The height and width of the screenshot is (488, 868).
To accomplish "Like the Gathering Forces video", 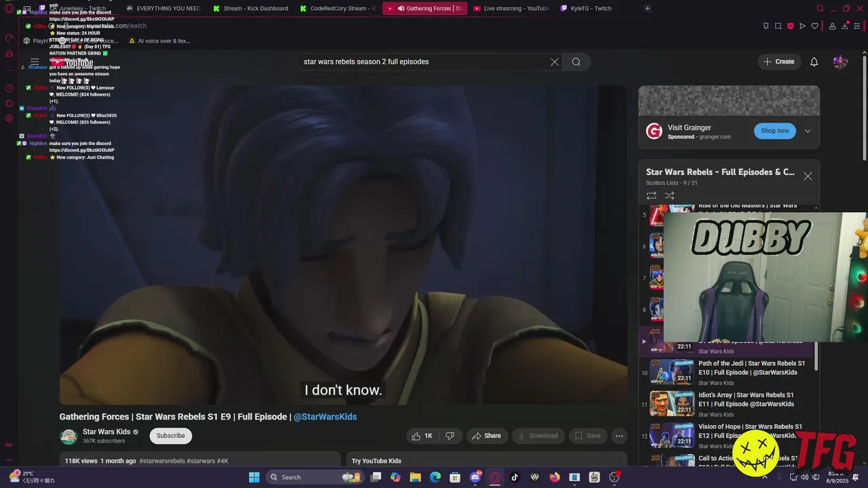I will click(422, 436).
